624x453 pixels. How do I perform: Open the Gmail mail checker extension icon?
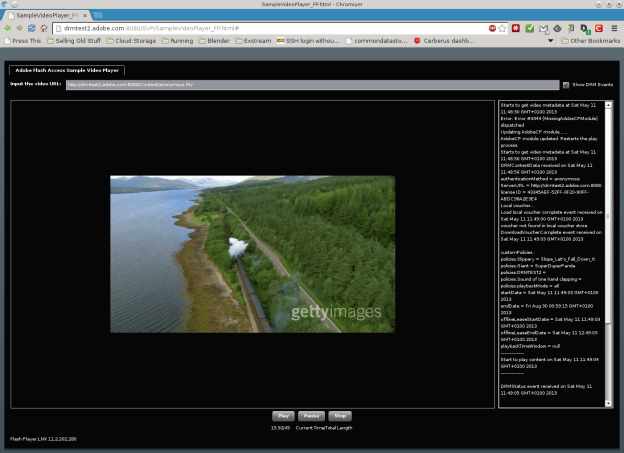pos(544,29)
